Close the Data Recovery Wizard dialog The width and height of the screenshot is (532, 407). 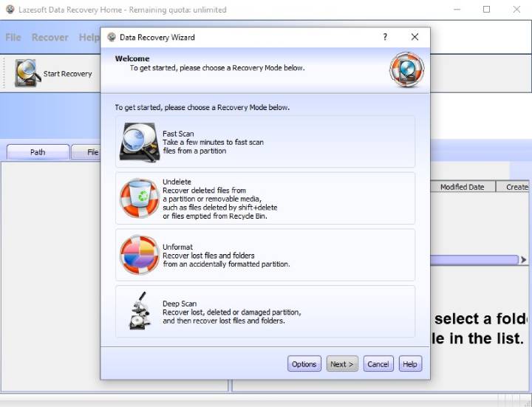(415, 37)
